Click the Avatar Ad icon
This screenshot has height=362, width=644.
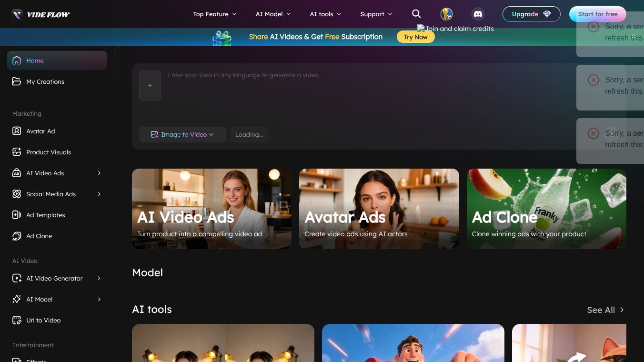(x=17, y=131)
